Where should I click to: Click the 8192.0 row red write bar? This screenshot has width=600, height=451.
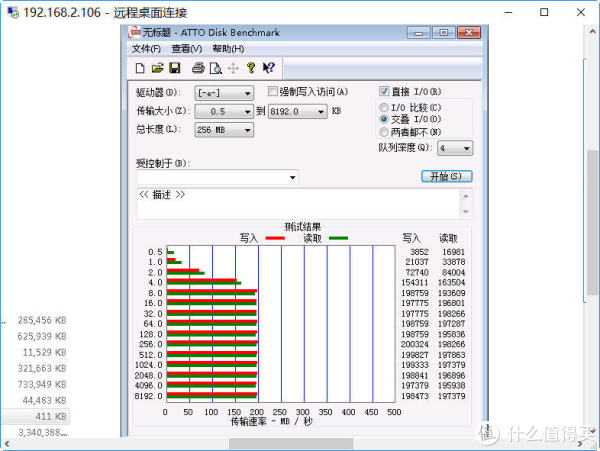pos(212,394)
